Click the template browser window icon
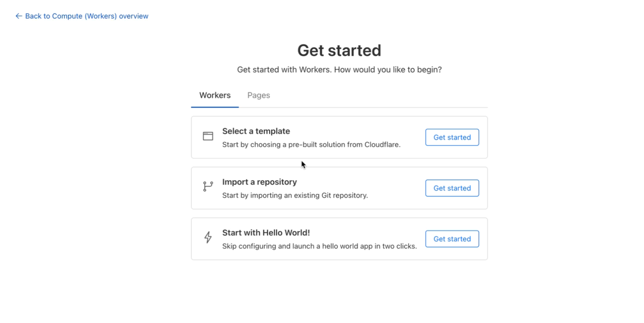Image resolution: width=644 pixels, height=323 pixels. coord(208,136)
